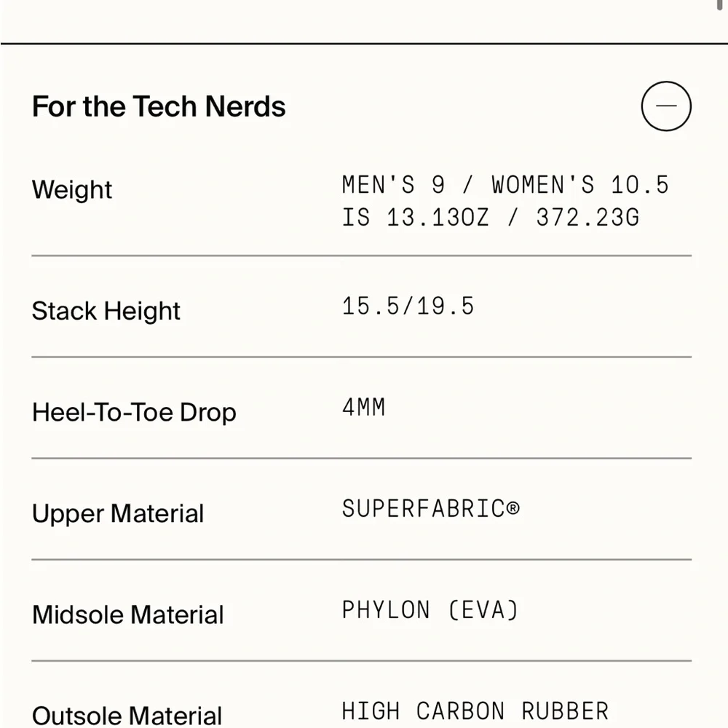Click the registered trademark symbol after SUPERFABRIC

click(513, 508)
